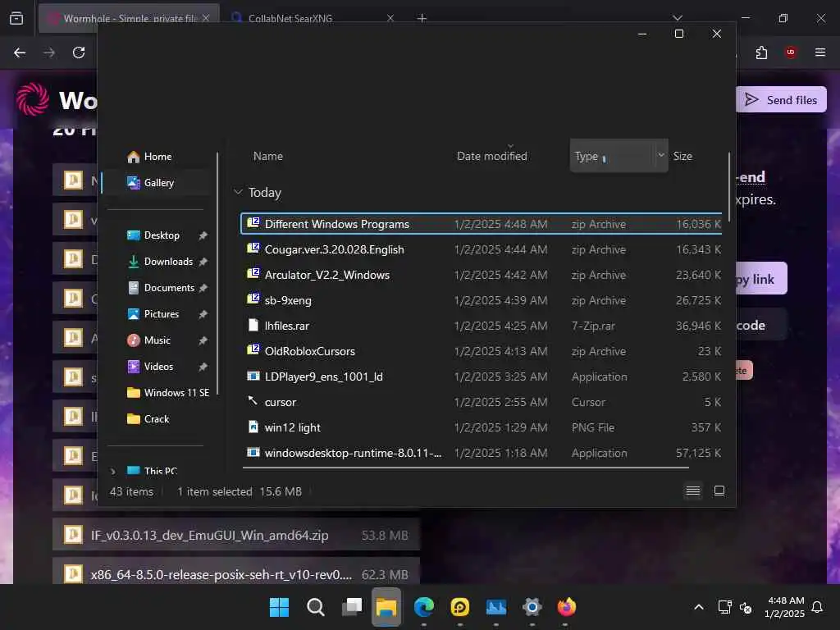Image resolution: width=840 pixels, height=630 pixels.
Task: Click the horizontal scrollbar of file list
Action: pos(465,468)
